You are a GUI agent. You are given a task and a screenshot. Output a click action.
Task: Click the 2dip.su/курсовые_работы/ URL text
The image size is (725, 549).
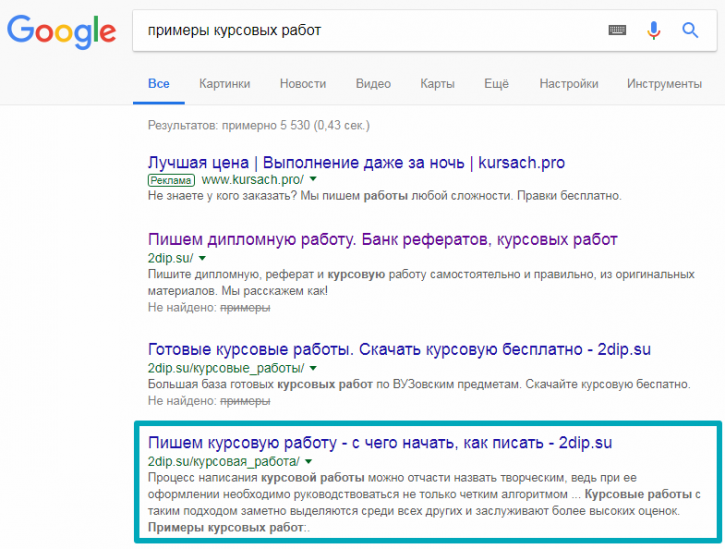coord(226,368)
